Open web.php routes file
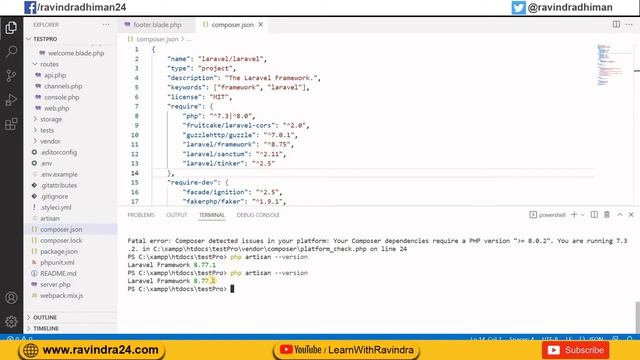 (70, 108)
